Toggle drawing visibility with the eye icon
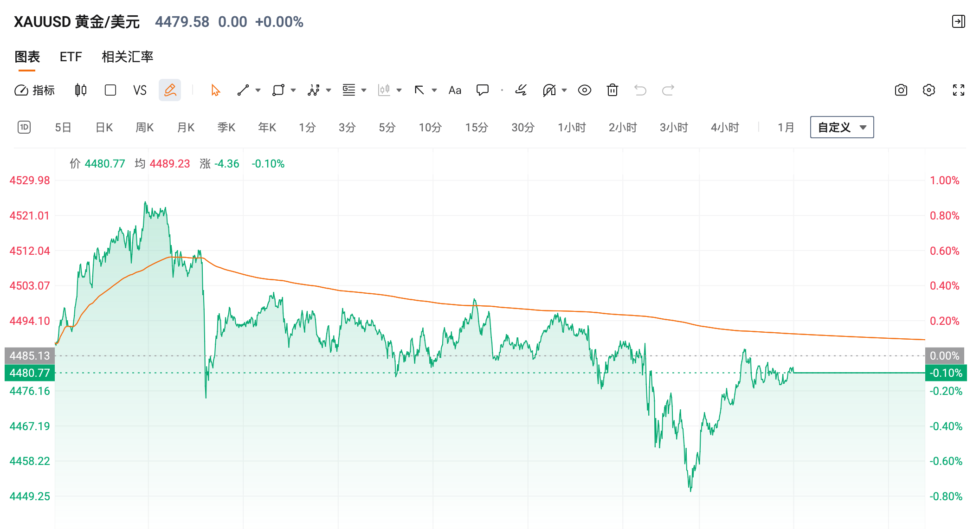 pos(585,90)
